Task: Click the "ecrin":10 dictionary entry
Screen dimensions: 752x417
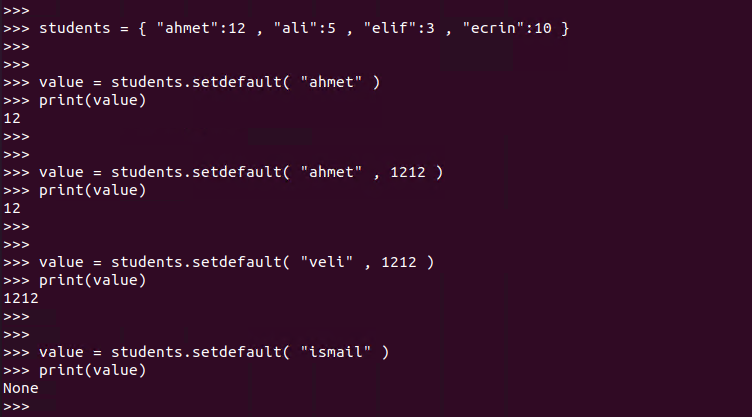Action: [x=507, y=28]
